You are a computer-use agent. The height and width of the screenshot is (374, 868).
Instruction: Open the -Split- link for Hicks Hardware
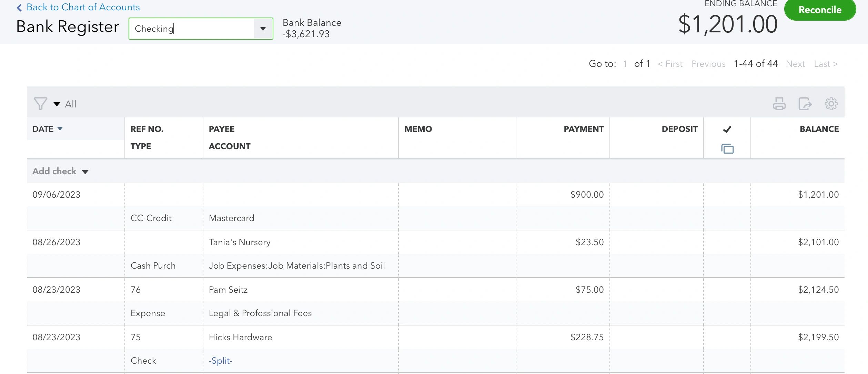tap(221, 361)
